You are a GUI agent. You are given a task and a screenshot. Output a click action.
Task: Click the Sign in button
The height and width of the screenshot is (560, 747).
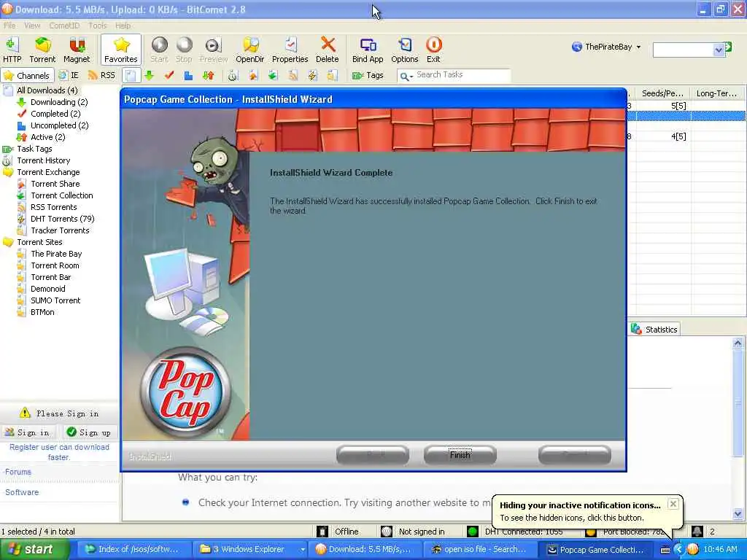click(28, 432)
